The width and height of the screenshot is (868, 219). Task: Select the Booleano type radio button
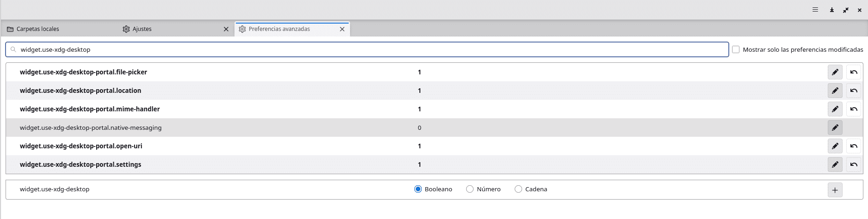pos(418,189)
